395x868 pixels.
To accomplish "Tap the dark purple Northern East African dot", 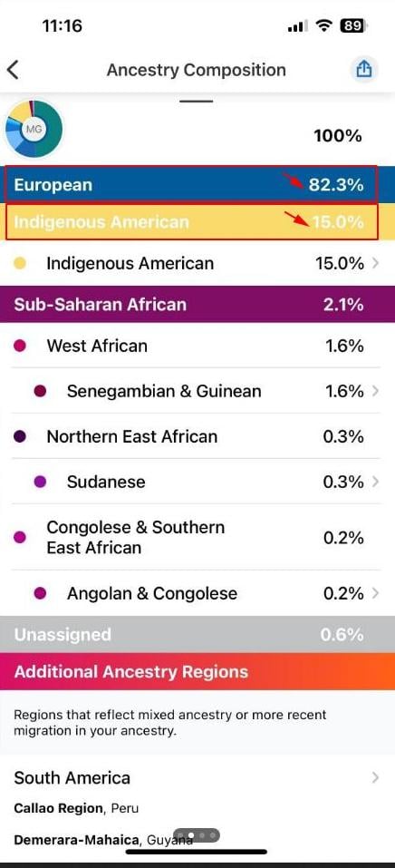I will [20, 437].
